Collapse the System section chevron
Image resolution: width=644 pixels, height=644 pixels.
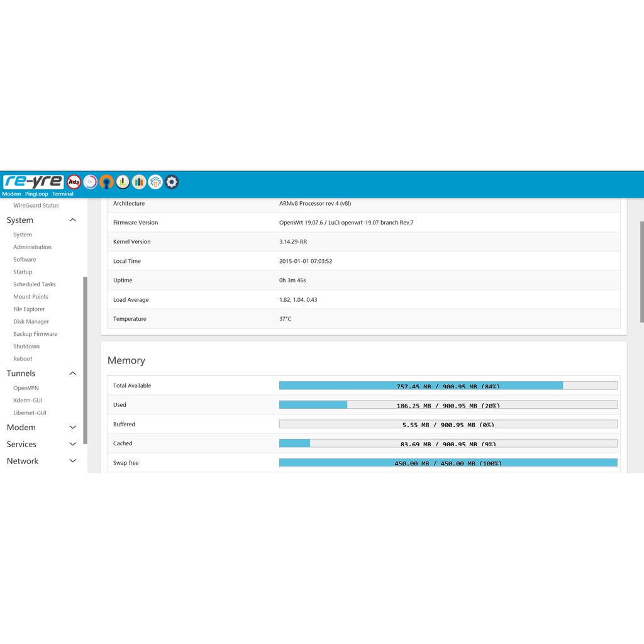(x=73, y=220)
